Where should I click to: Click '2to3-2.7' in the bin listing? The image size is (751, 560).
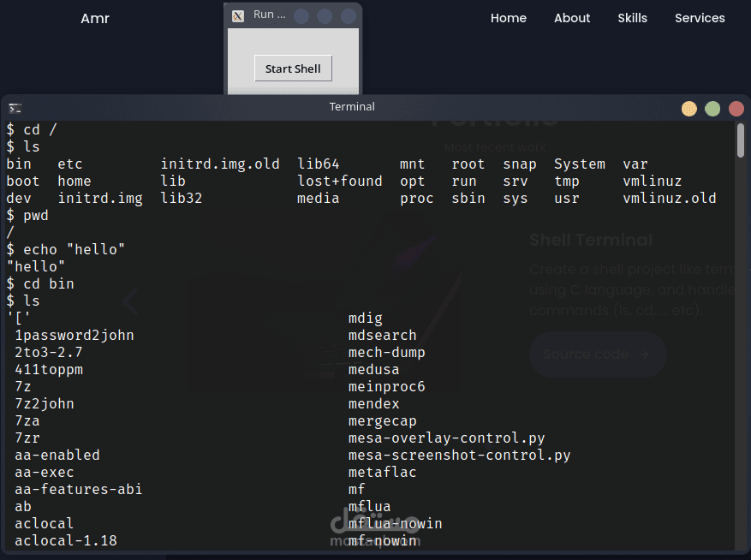(48, 353)
